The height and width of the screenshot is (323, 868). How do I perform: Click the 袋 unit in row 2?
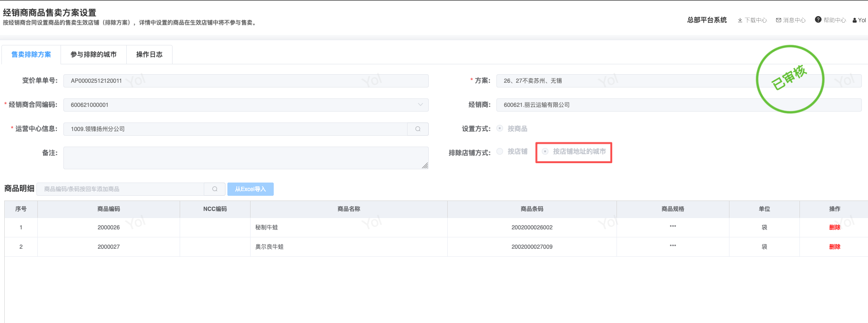(x=764, y=247)
